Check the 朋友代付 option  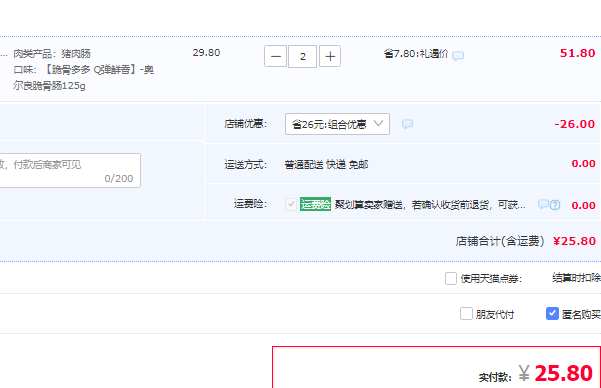466,314
